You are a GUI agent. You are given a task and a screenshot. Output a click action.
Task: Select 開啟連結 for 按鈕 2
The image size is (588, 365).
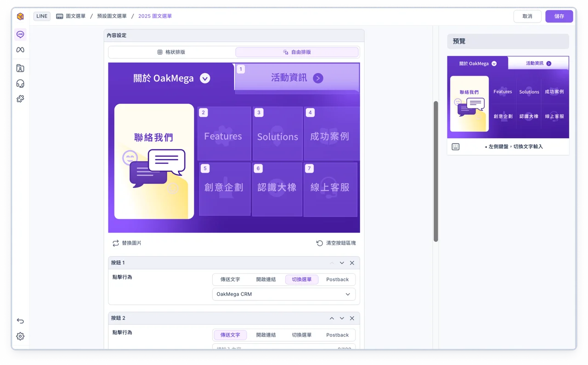click(266, 335)
